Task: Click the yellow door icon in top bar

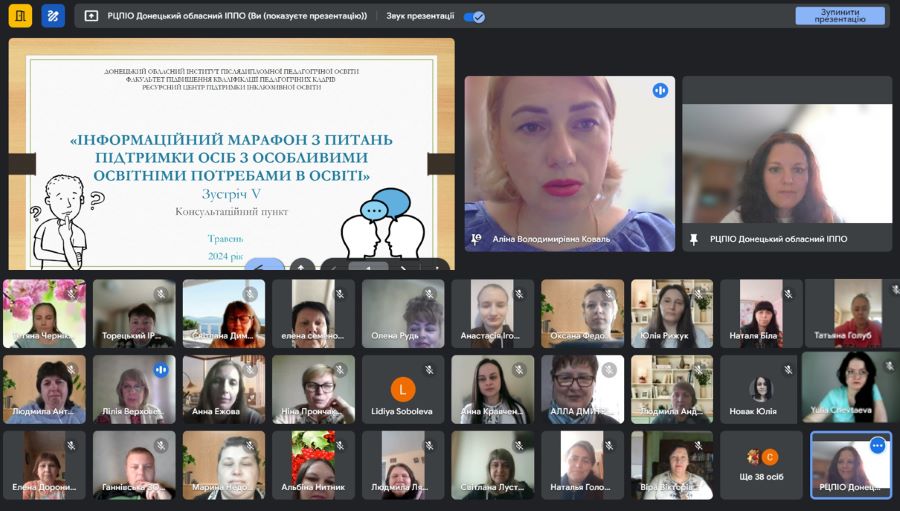Action: tap(20, 16)
